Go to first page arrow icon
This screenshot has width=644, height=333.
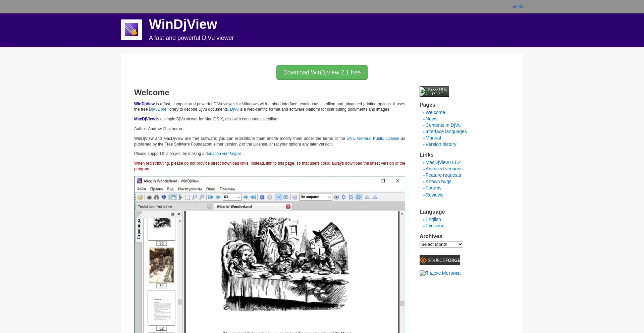click(x=211, y=197)
